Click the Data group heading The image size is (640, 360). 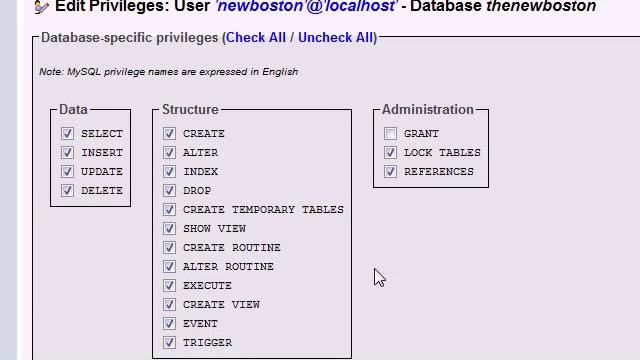tap(73, 109)
